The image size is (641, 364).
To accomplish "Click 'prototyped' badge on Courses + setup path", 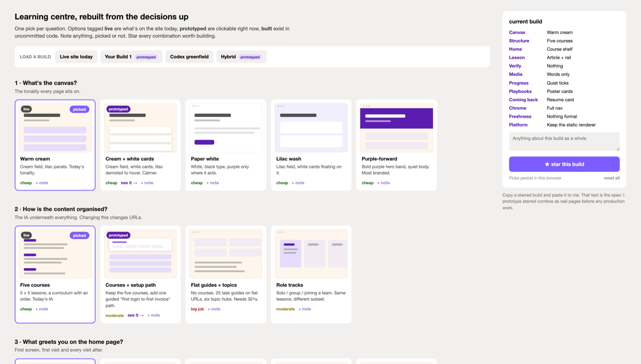I will (x=118, y=235).
